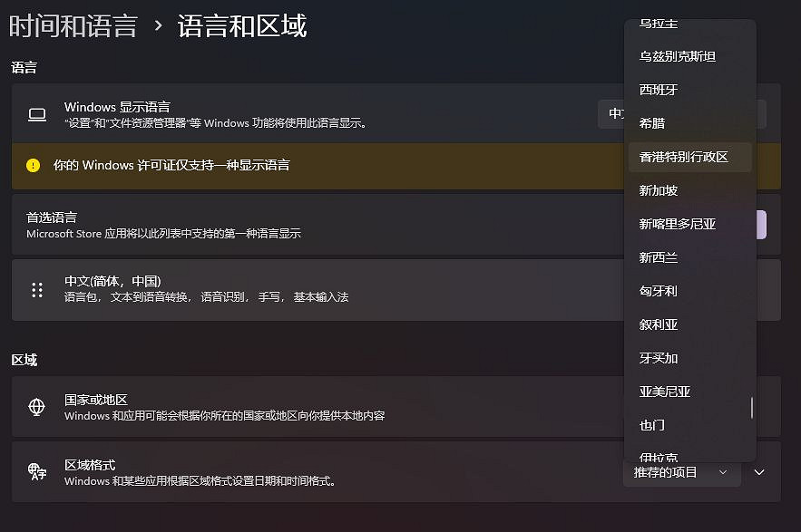Click the laptop icon beside Windows 显示语言
This screenshot has height=532, width=801.
pyautogui.click(x=37, y=114)
